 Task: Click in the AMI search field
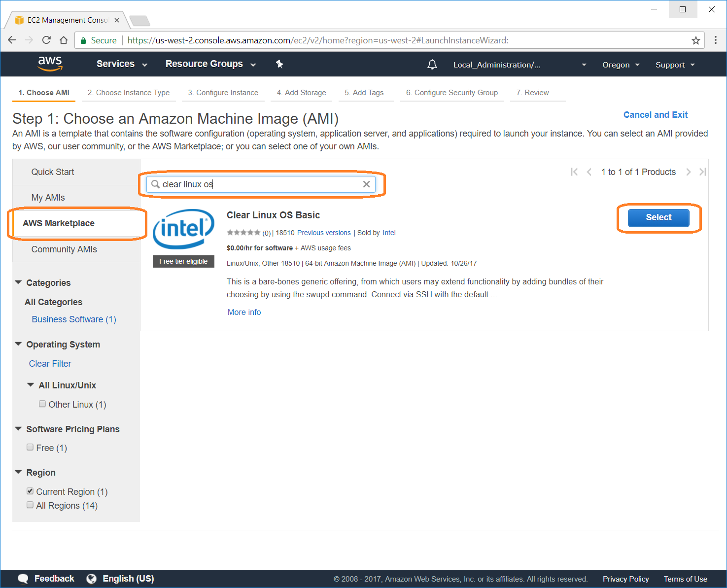[x=261, y=184]
